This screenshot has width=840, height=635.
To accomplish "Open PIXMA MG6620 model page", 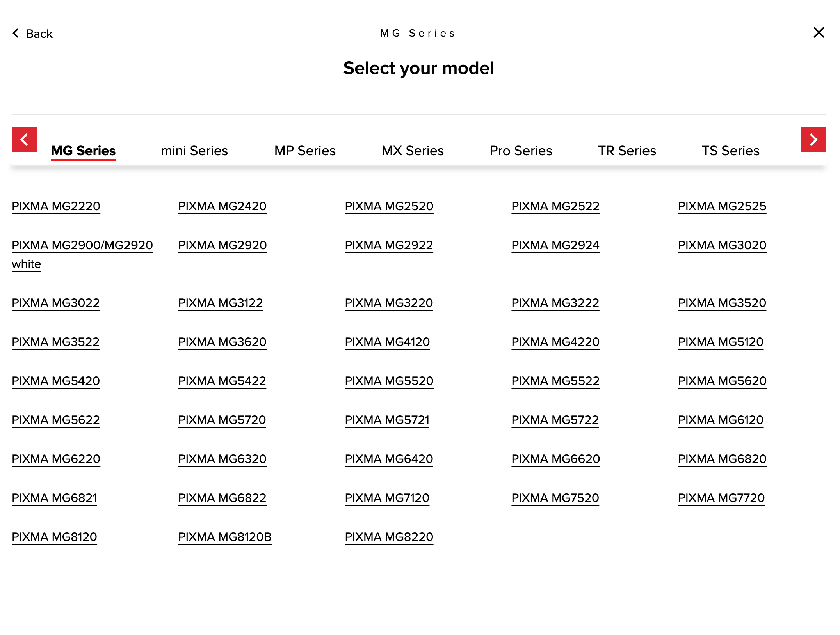I will (x=555, y=459).
